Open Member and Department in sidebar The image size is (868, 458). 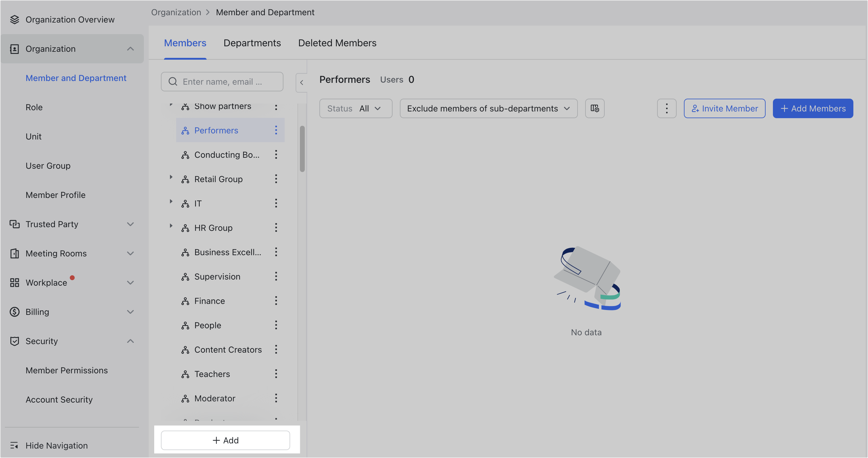coord(76,78)
